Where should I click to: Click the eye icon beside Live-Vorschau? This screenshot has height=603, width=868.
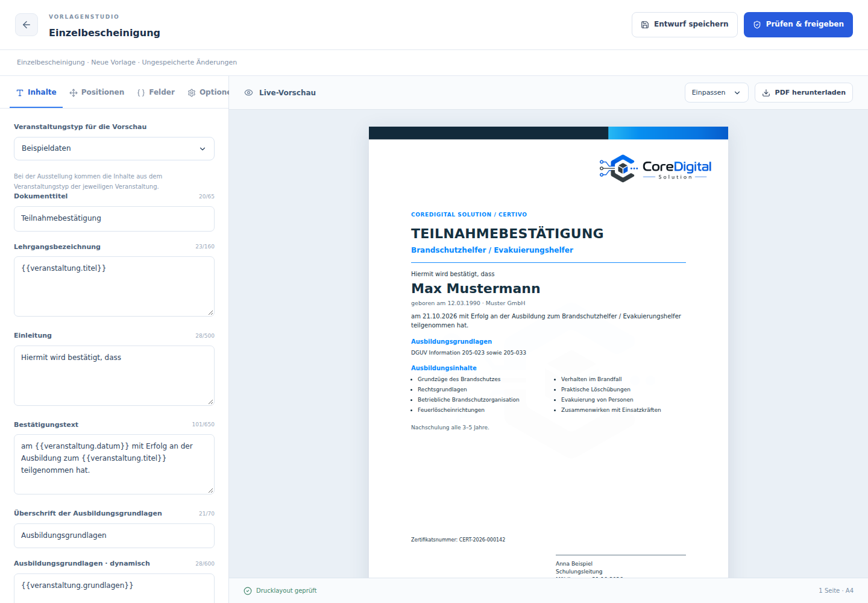pyautogui.click(x=248, y=93)
